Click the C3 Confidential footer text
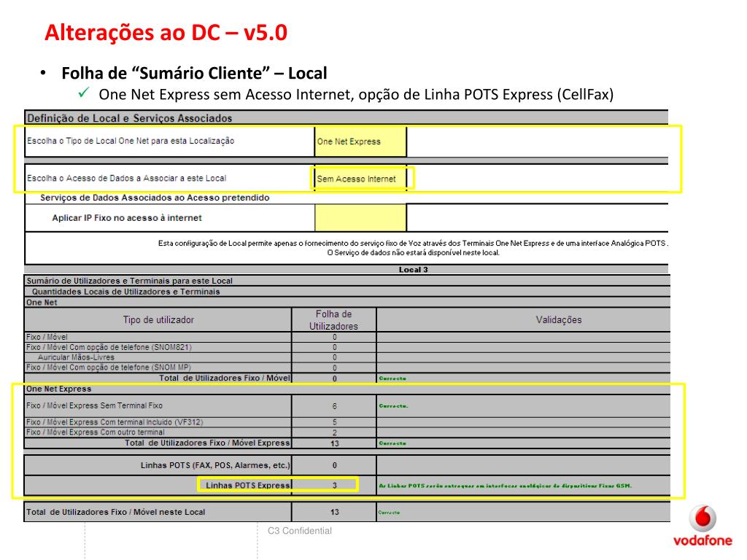This screenshot has height=560, width=747. pos(300,531)
